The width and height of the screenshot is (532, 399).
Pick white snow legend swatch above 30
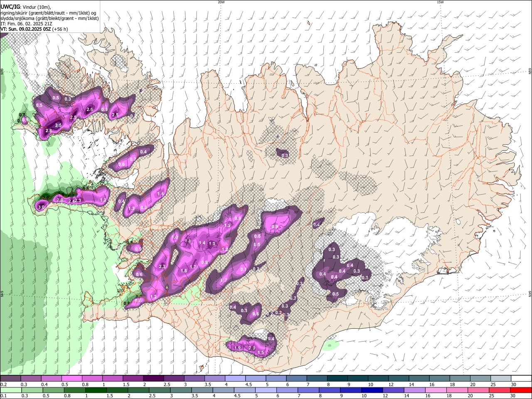pyautogui.click(x=521, y=379)
